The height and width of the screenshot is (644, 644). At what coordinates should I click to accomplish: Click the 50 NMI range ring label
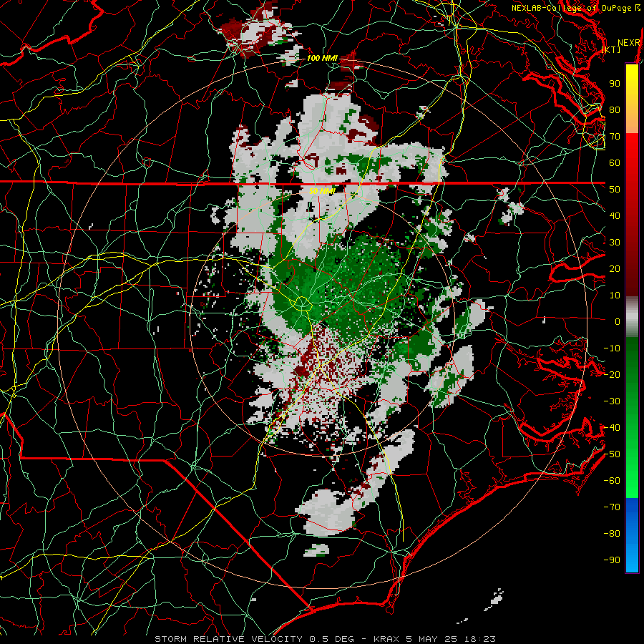point(322,191)
